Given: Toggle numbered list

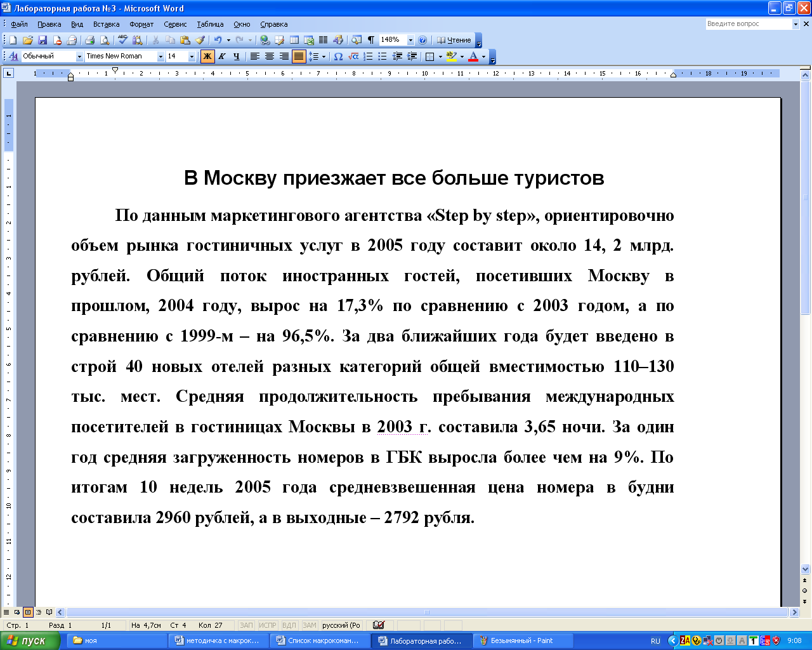Looking at the screenshot, I should click(368, 56).
